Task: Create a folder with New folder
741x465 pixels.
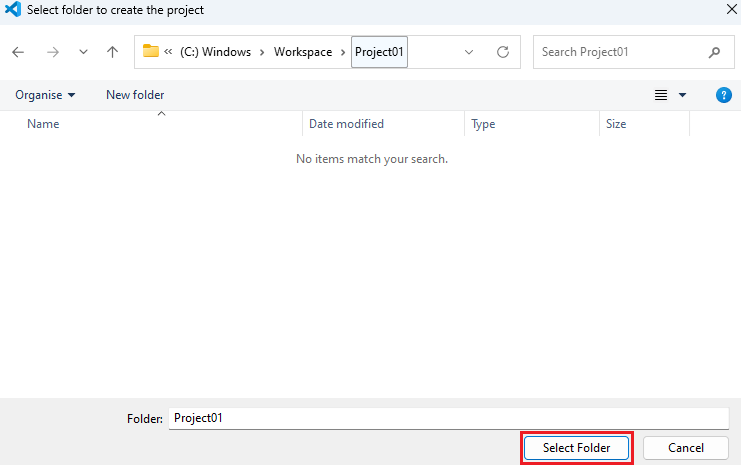Action: point(135,95)
